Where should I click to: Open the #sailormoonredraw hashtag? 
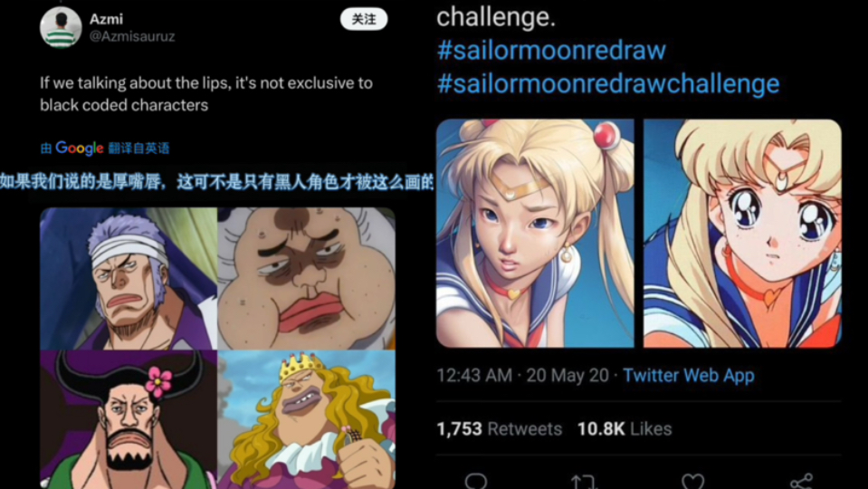[551, 51]
